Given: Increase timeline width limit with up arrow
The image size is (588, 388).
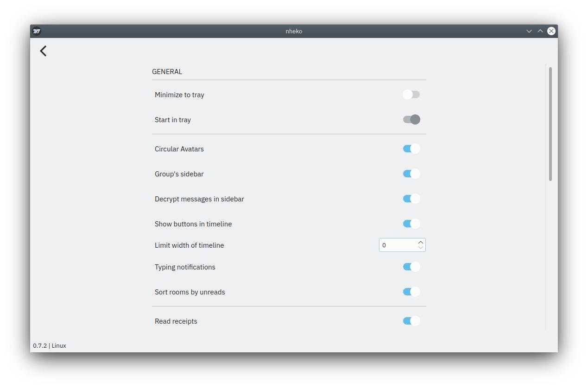Looking at the screenshot, I should tap(421, 242).
